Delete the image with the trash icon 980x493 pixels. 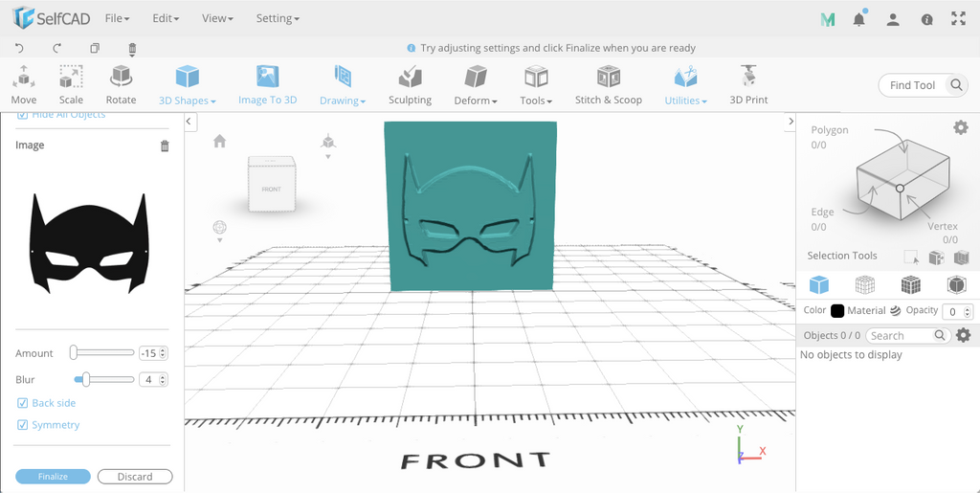tap(165, 146)
